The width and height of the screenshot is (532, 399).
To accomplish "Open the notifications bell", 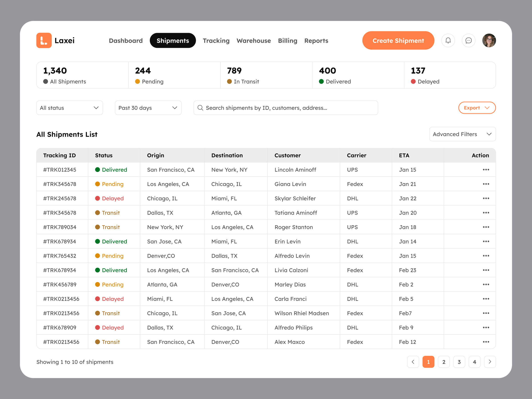I will coord(448,40).
